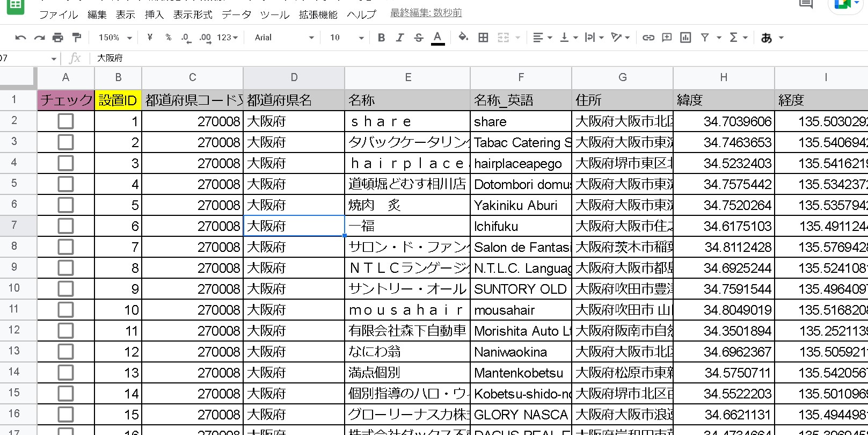Image resolution: width=868 pixels, height=435 pixels.
Task: Insert a link
Action: (648, 38)
